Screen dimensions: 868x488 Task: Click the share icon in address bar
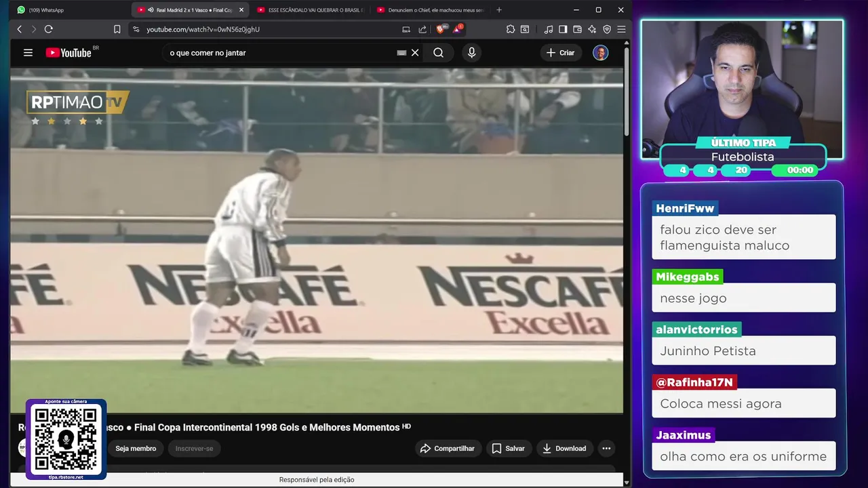422,29
